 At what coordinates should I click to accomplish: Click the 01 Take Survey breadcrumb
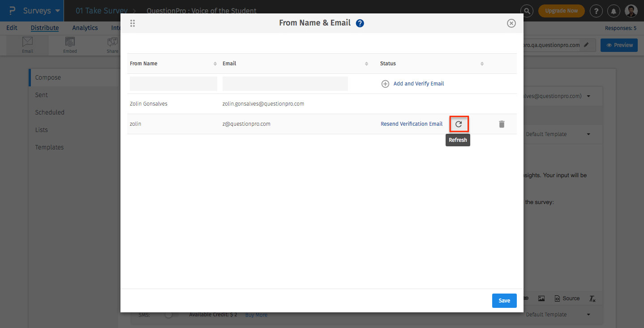point(101,11)
